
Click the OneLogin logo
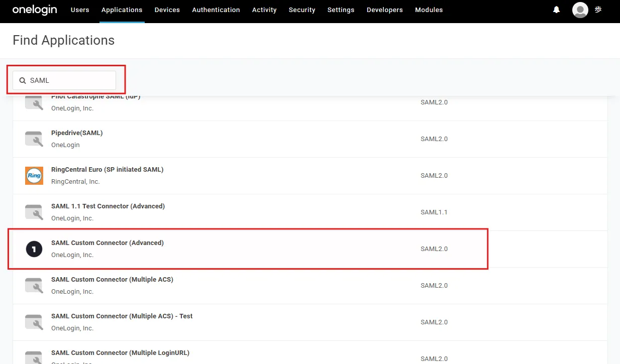[x=35, y=10]
